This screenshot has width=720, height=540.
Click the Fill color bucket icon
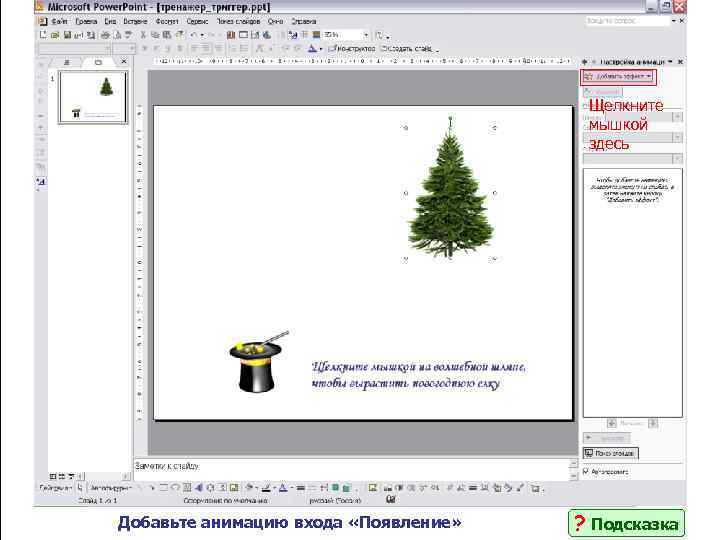point(249,488)
